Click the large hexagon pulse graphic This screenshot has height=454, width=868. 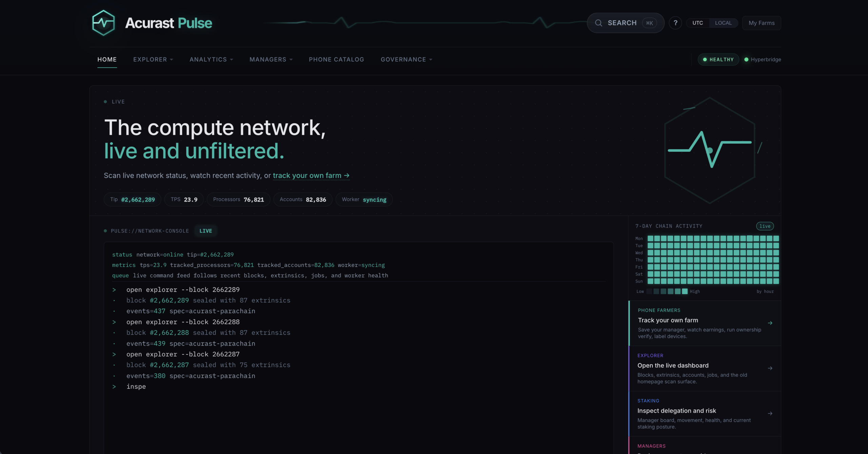pyautogui.click(x=710, y=150)
